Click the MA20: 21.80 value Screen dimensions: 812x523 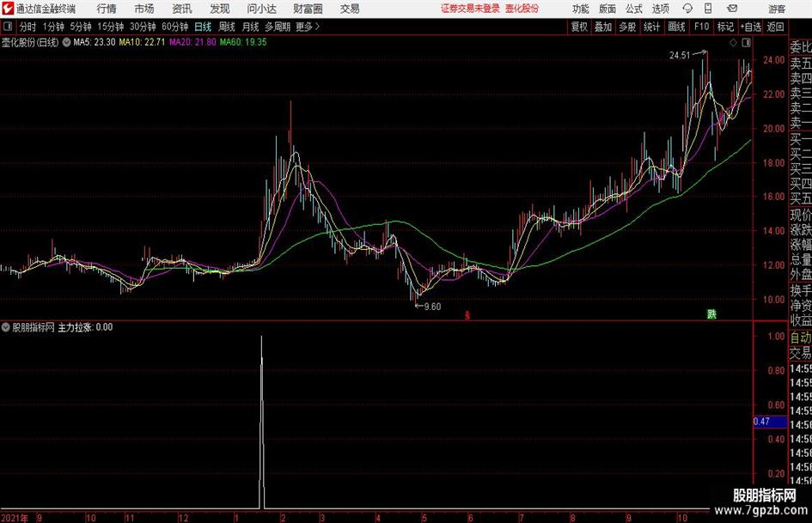[192, 42]
